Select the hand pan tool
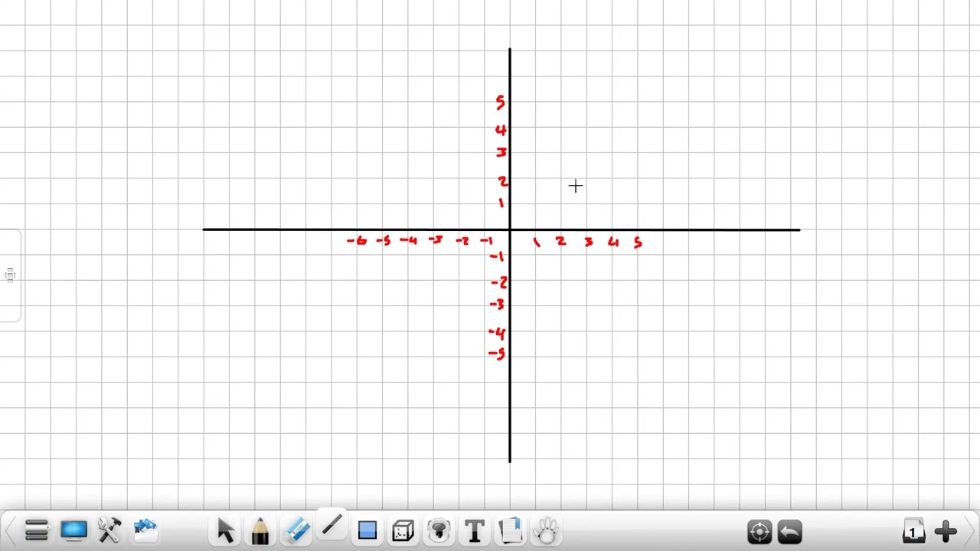Screen dimensions: 980x551 click(x=547, y=530)
